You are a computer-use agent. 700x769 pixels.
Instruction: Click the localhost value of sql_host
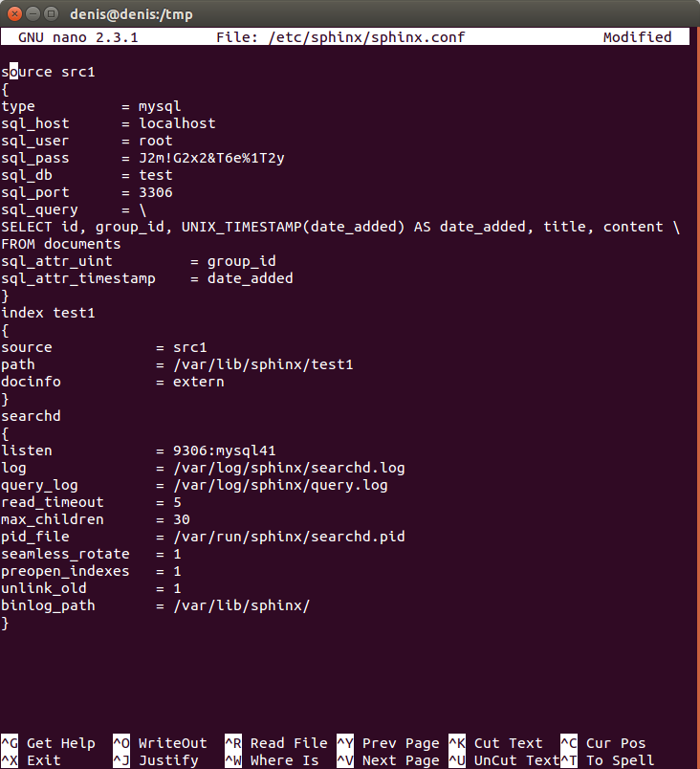[178, 123]
